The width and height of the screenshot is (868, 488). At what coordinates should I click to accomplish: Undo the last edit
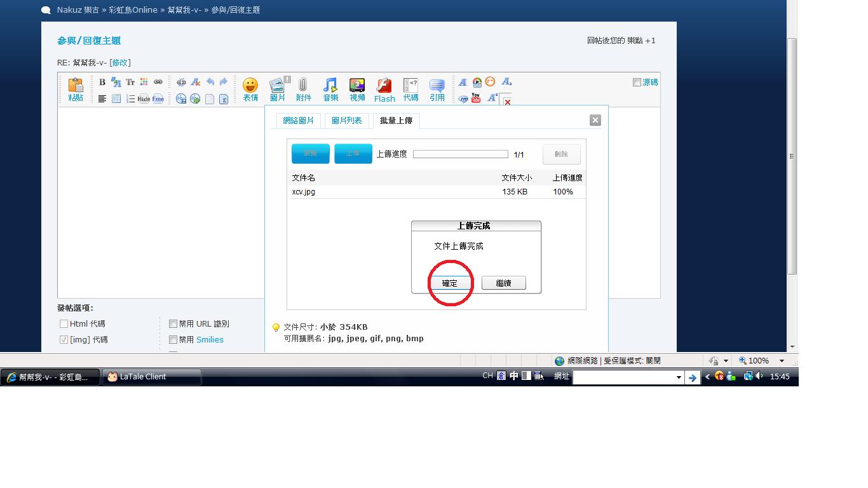210,82
